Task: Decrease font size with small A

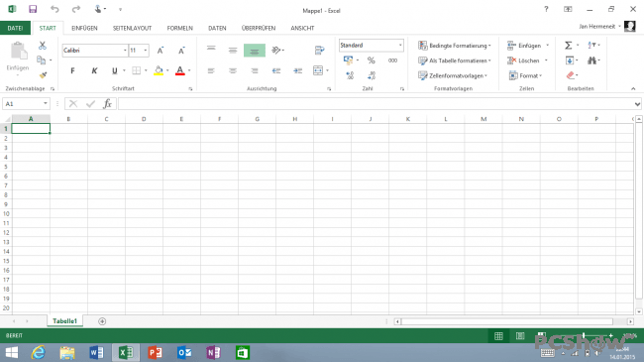Action: (181, 51)
